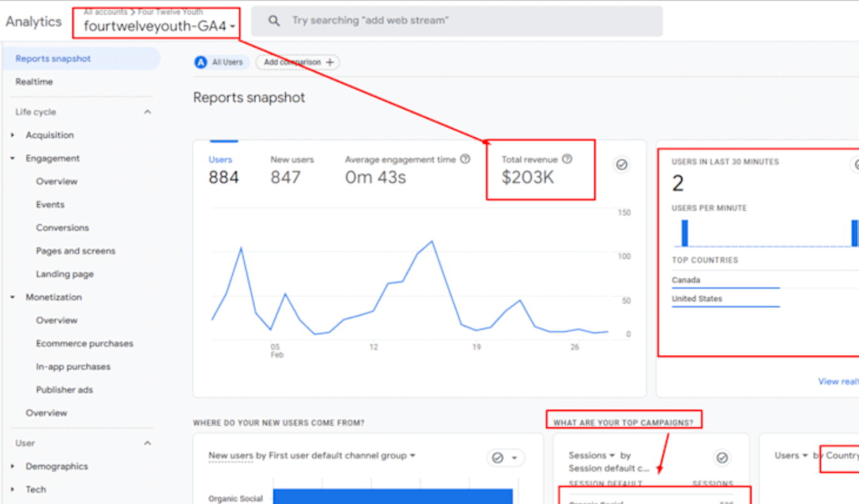Click the Total revenue help icon
The height and width of the screenshot is (504, 859).
567,159
